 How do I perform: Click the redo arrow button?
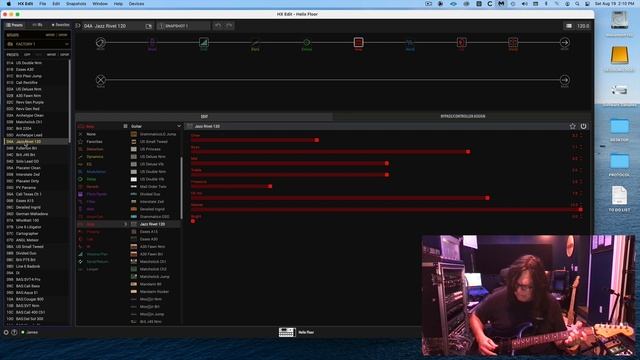(x=229, y=26)
